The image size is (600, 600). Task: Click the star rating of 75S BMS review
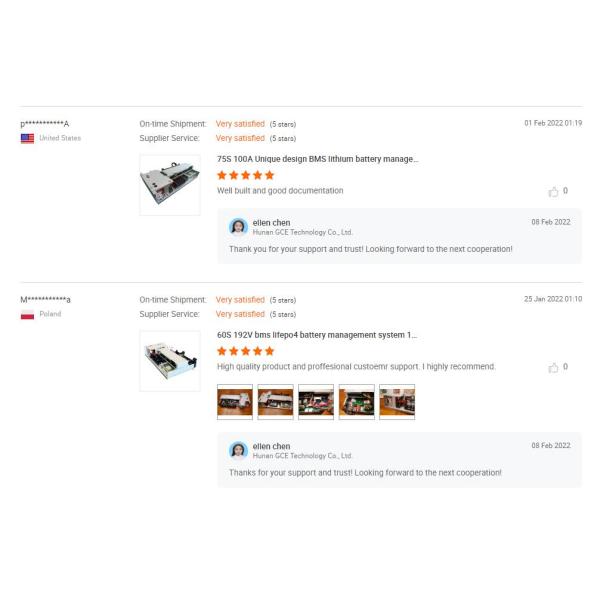(246, 175)
